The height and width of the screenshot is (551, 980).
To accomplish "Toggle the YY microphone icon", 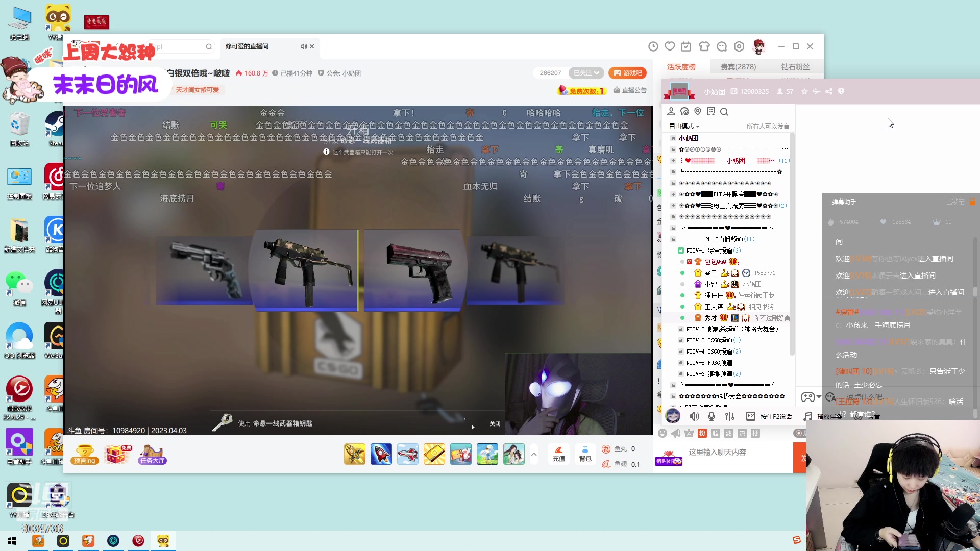I will [712, 416].
